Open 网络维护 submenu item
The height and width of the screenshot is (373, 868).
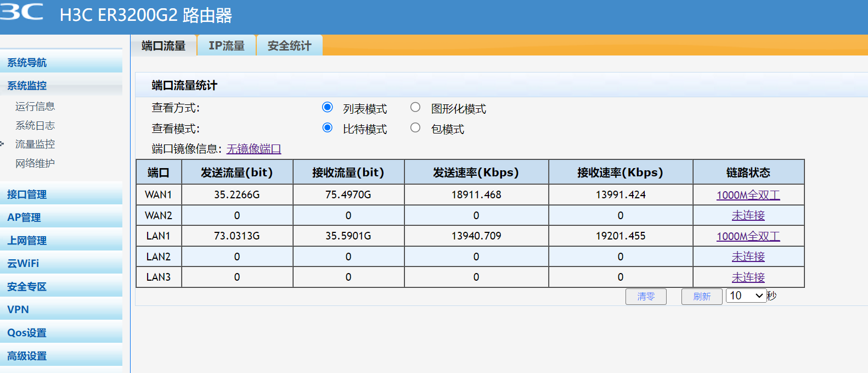pos(35,164)
